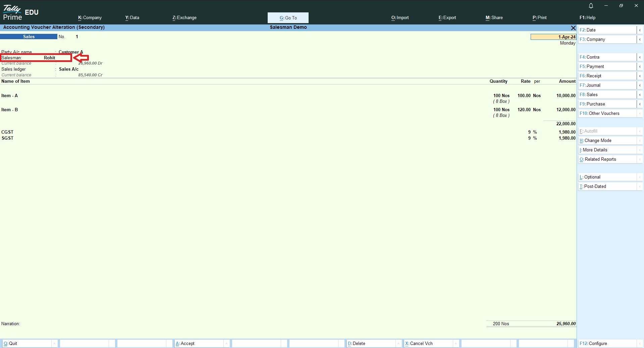Click the voucher date field 1-Apr-24

coord(553,37)
